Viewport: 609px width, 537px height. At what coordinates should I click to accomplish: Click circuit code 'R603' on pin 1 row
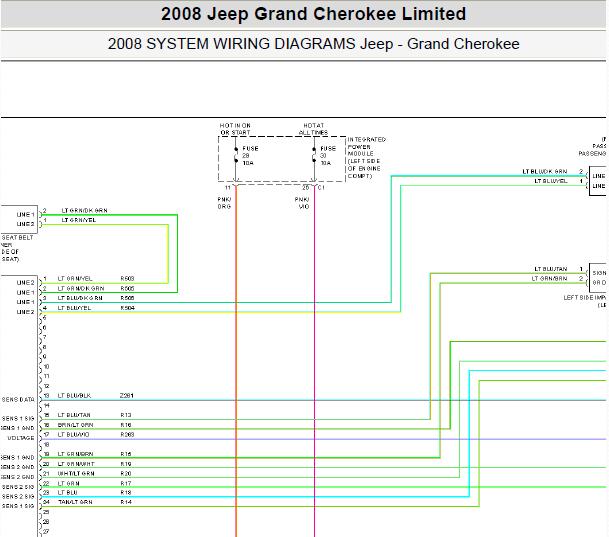tap(127, 278)
